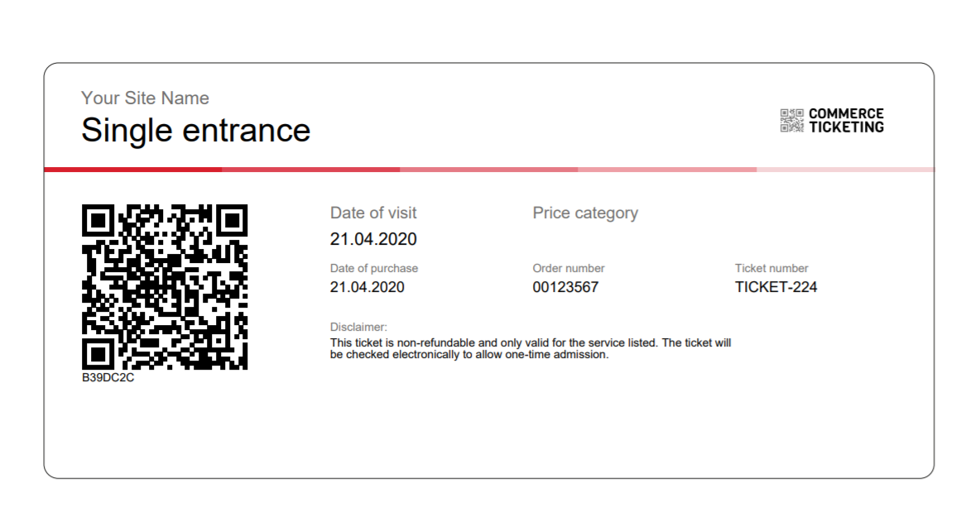Viewport: 980px width, 531px height.
Task: Click the purchase date value 21.04.2020
Action: [x=367, y=287]
